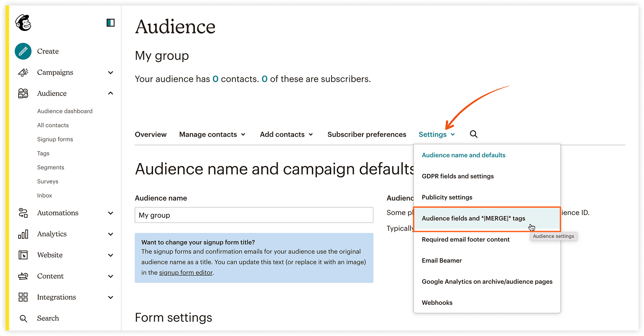Click the Audience name input field
644x336 pixels.
pos(254,215)
